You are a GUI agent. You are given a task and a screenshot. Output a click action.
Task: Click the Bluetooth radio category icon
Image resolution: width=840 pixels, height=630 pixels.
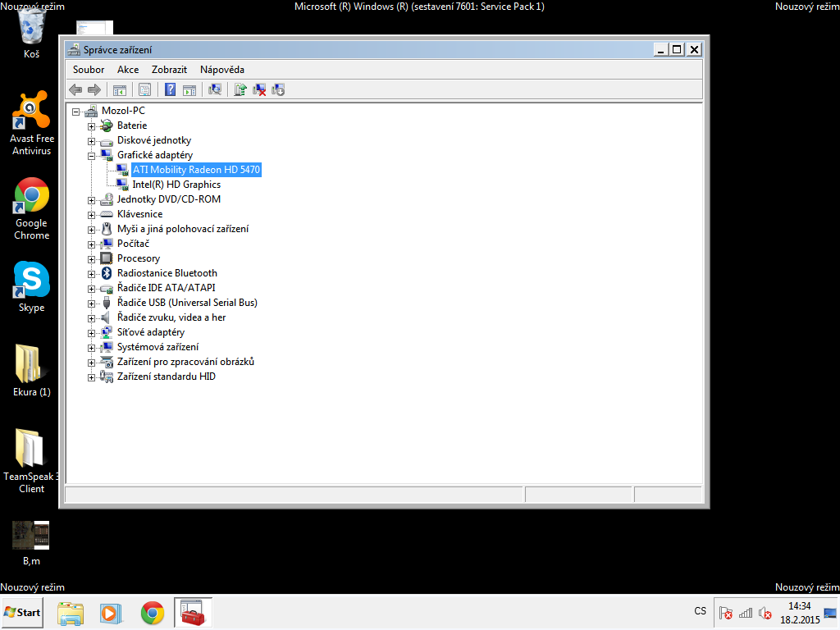(x=107, y=273)
